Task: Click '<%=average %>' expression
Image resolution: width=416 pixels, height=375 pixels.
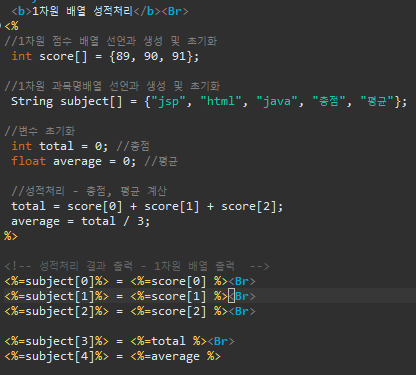Action: pyautogui.click(x=175, y=356)
